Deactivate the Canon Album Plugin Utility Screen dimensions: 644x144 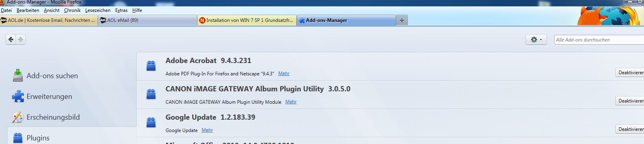point(630,101)
